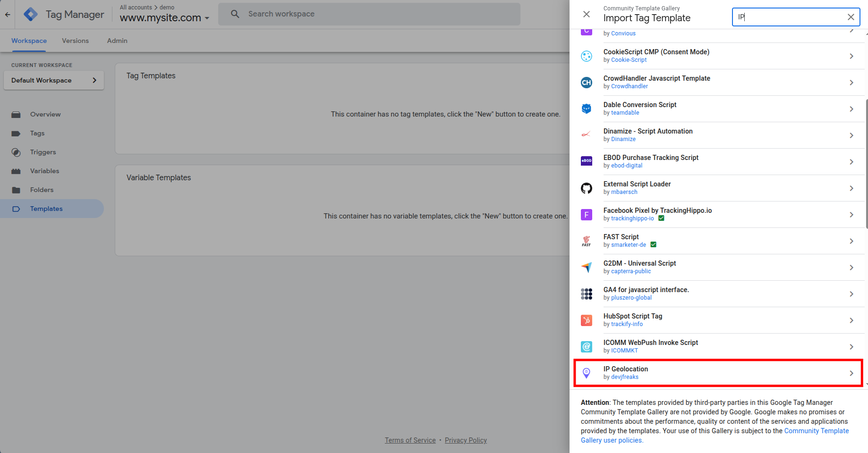Screen dimensions: 868x453
Task: Click the Tag Manager diamond logo
Action: pos(31,14)
